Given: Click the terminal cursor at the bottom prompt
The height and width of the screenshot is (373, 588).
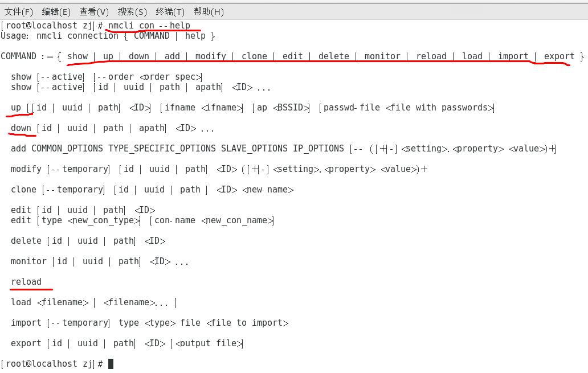Looking at the screenshot, I should pyautogui.click(x=111, y=364).
